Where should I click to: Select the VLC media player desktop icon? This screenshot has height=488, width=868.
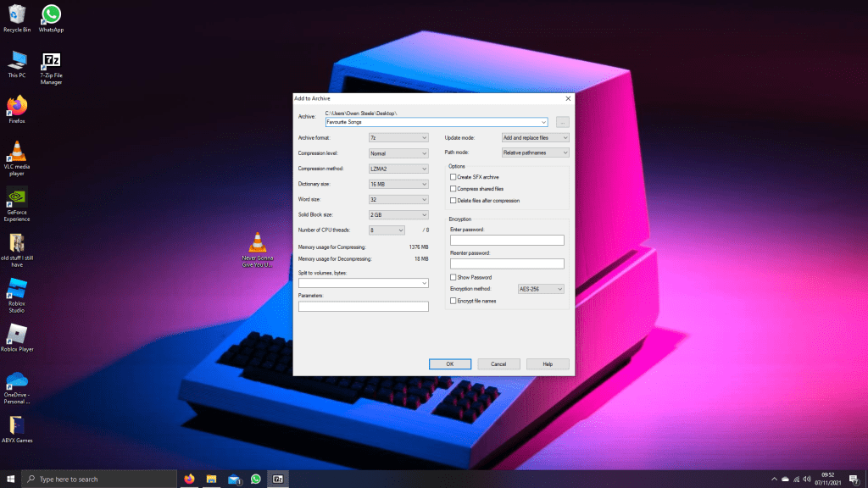point(17,152)
